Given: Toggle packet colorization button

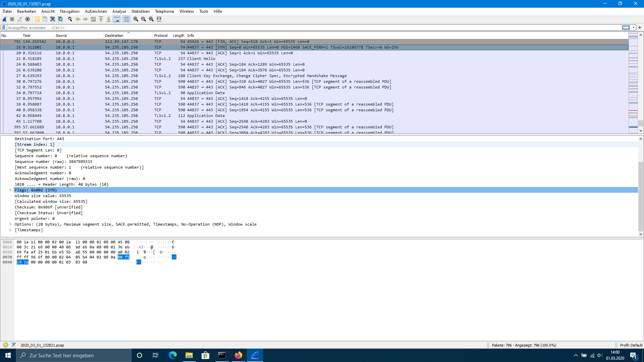Looking at the screenshot, I should pyautogui.click(x=126, y=19).
